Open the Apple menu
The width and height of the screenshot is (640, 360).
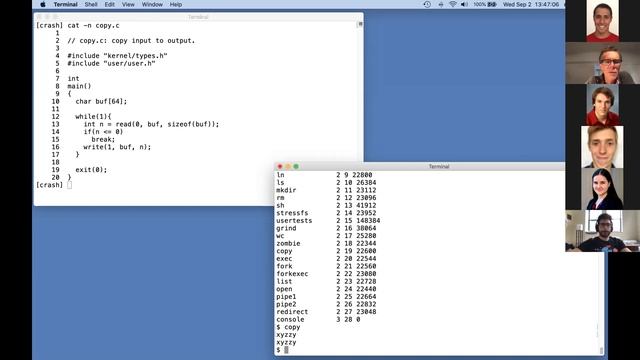coord(43,4)
